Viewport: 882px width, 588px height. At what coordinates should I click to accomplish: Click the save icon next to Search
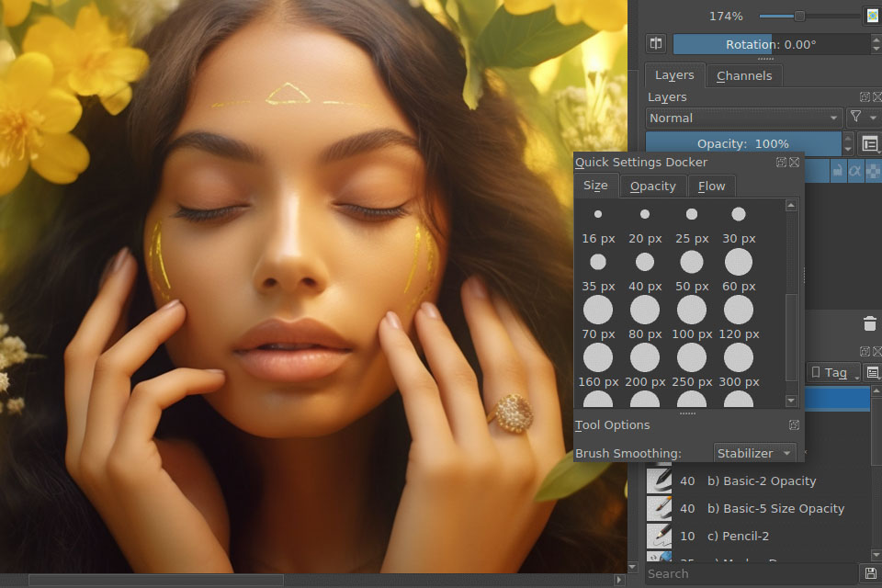tap(871, 573)
